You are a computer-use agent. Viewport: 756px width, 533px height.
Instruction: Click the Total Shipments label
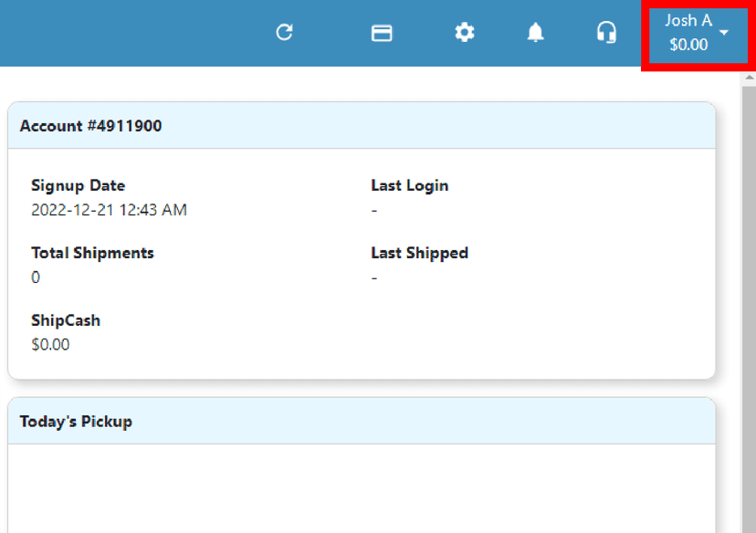click(x=92, y=253)
